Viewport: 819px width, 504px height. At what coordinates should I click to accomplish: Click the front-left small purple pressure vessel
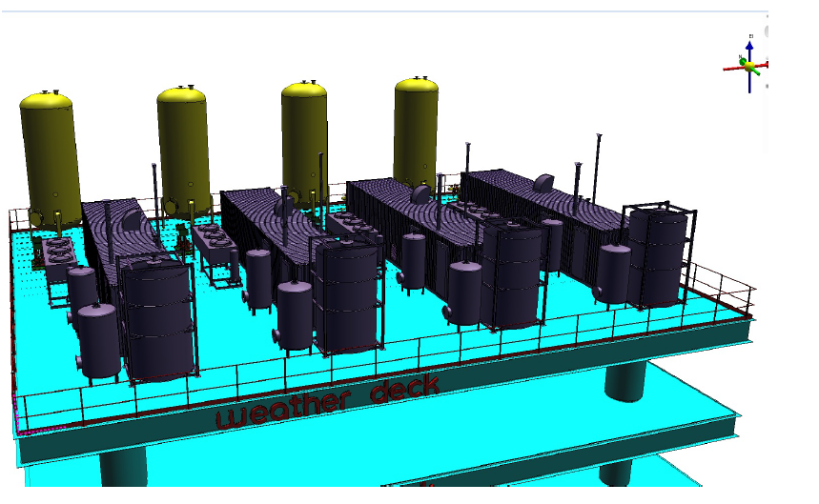(98, 338)
